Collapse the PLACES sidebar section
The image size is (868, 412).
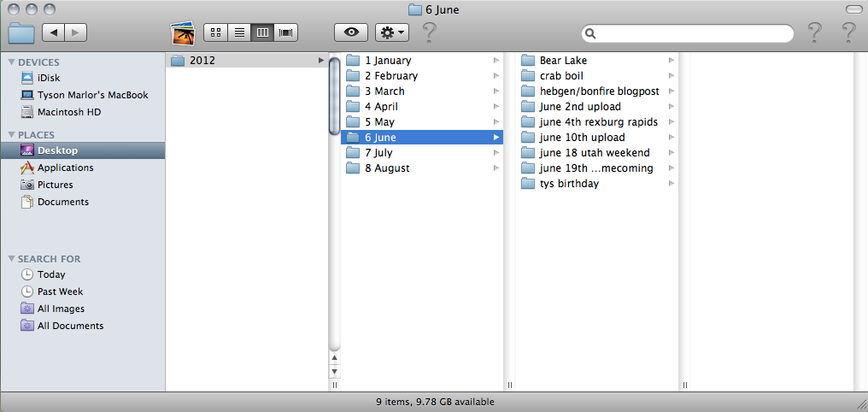[12, 134]
